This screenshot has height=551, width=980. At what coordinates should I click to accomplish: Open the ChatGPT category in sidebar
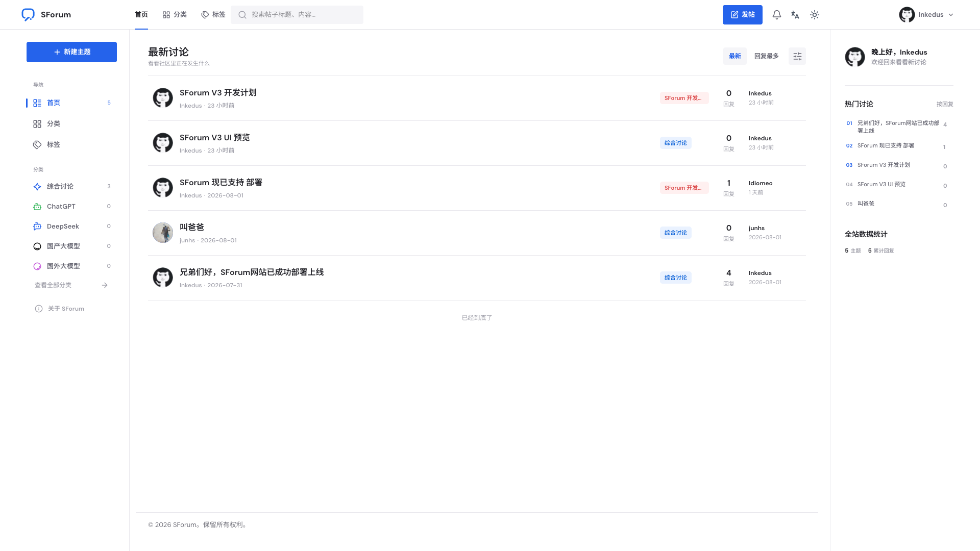coord(71,207)
